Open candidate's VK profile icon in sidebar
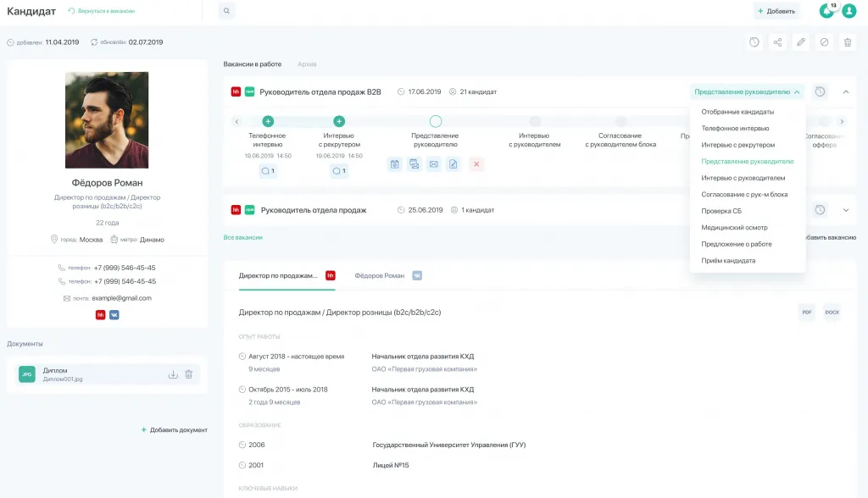 pyautogui.click(x=114, y=314)
